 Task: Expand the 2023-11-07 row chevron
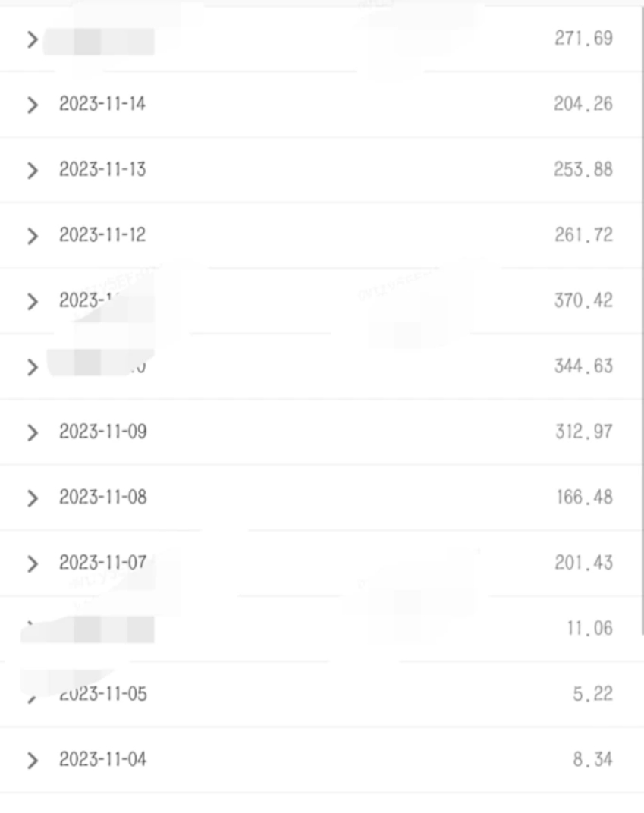tap(32, 564)
